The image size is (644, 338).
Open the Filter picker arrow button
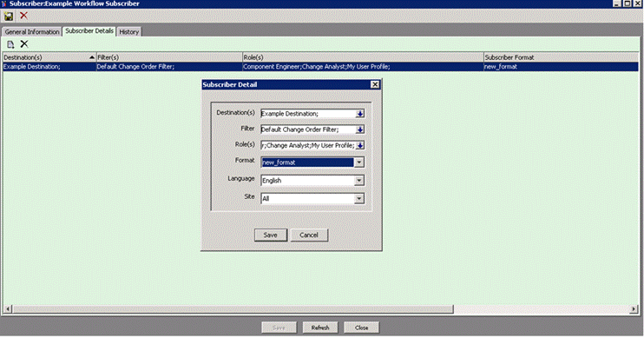click(x=360, y=129)
